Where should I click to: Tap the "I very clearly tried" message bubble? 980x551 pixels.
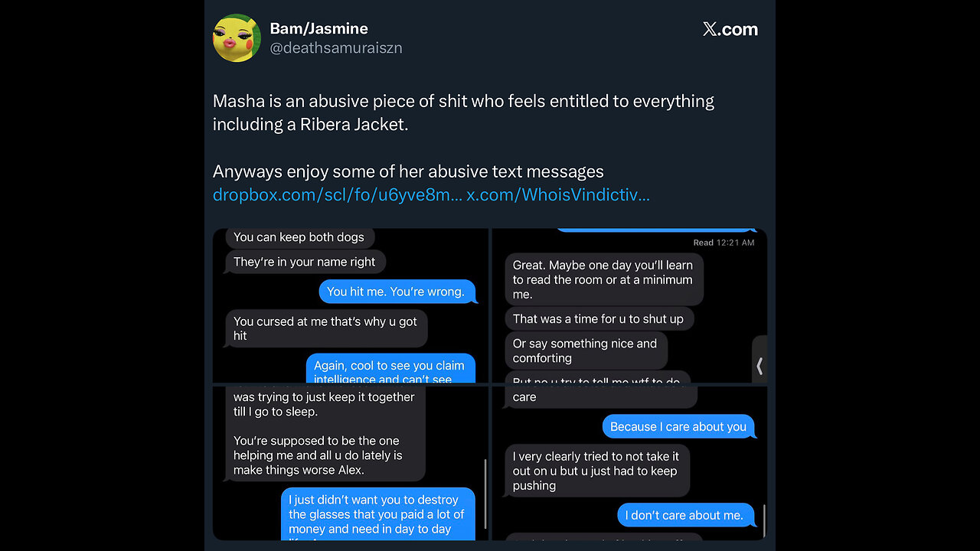(596, 471)
